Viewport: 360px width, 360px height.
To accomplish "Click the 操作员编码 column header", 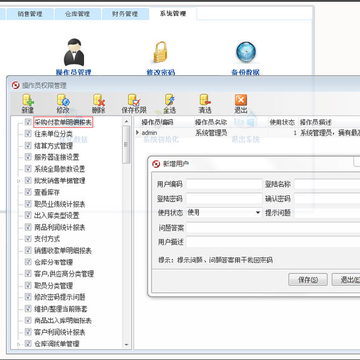I will coord(166,122).
